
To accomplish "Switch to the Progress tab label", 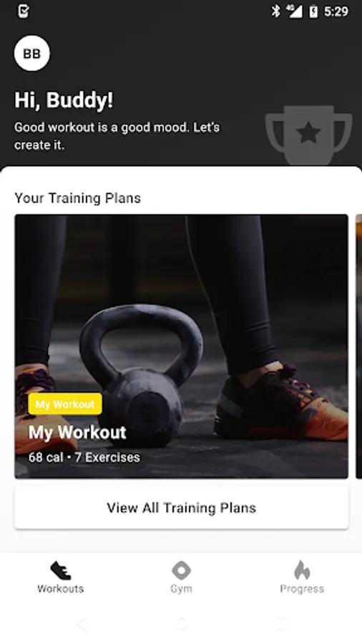I will click(302, 589).
